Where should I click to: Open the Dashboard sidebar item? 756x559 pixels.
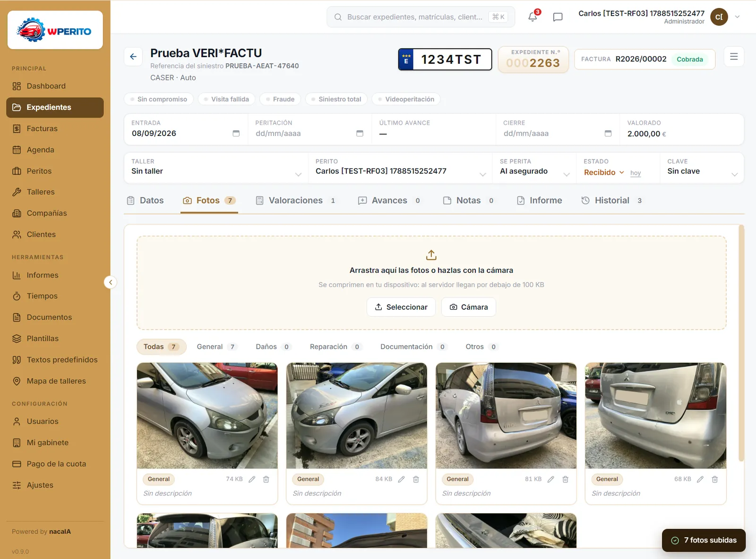(x=55, y=86)
